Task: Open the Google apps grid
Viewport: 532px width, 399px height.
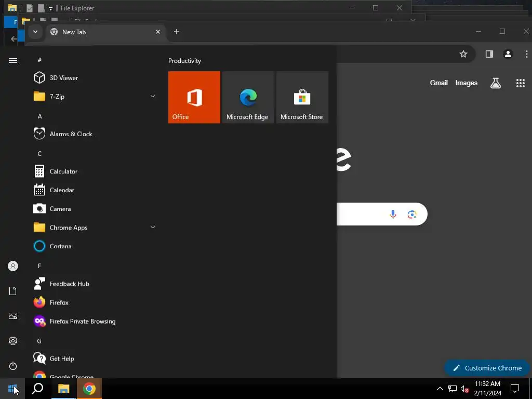Action: pyautogui.click(x=521, y=83)
